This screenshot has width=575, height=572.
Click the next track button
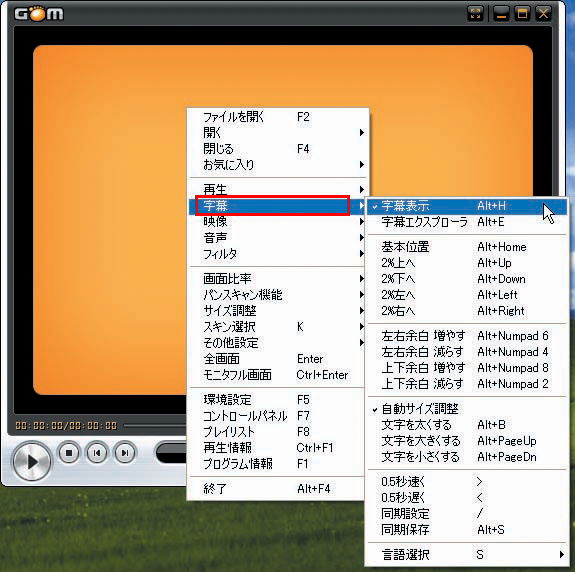click(125, 453)
